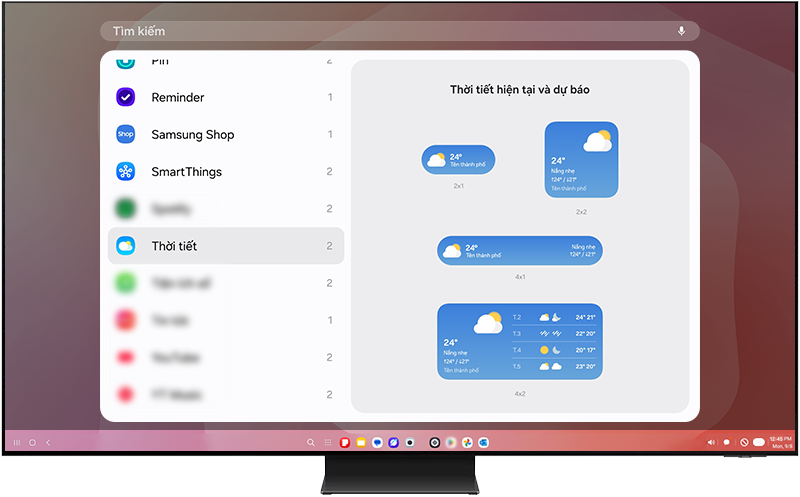800x497 pixels.
Task: Click the 4x2 size label
Action: click(x=520, y=394)
